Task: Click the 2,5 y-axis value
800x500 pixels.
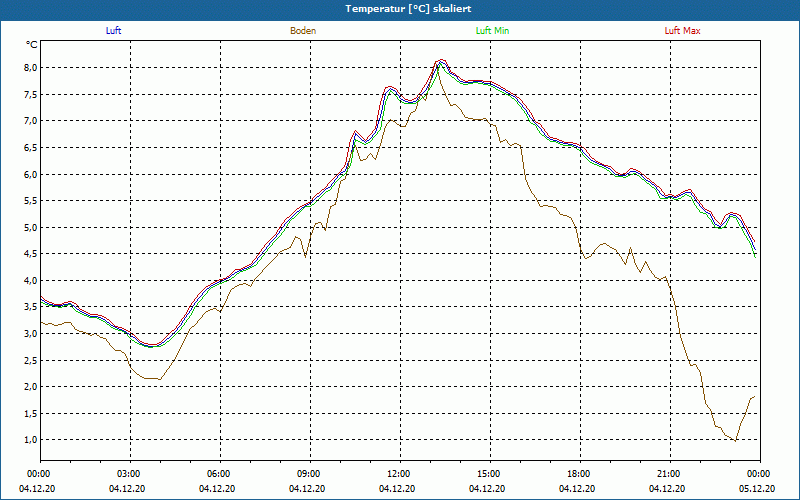Action: point(31,361)
